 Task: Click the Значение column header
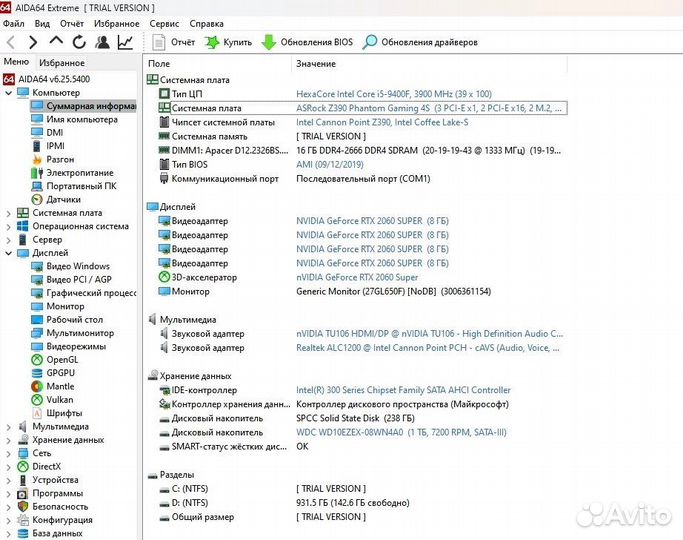(x=316, y=64)
